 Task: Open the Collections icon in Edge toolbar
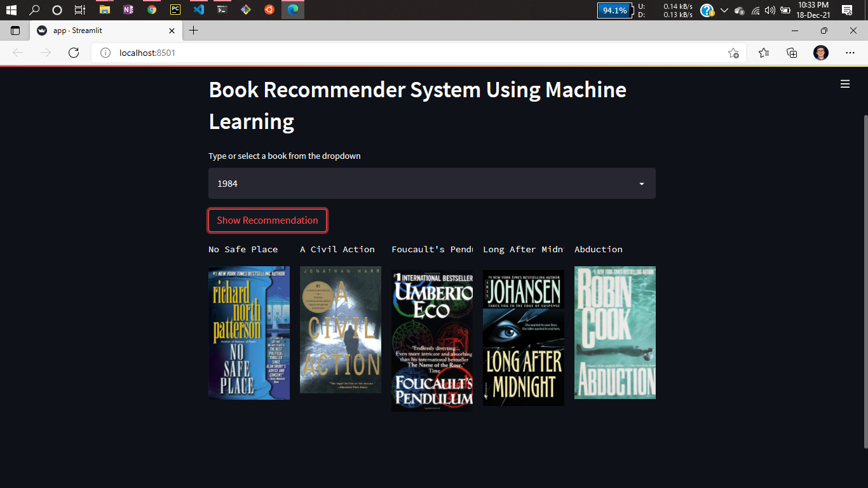792,53
